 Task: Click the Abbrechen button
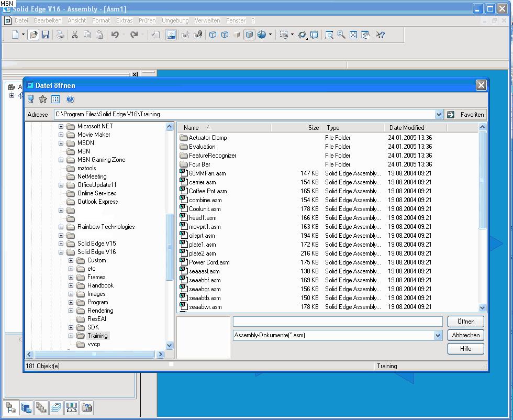pyautogui.click(x=465, y=335)
